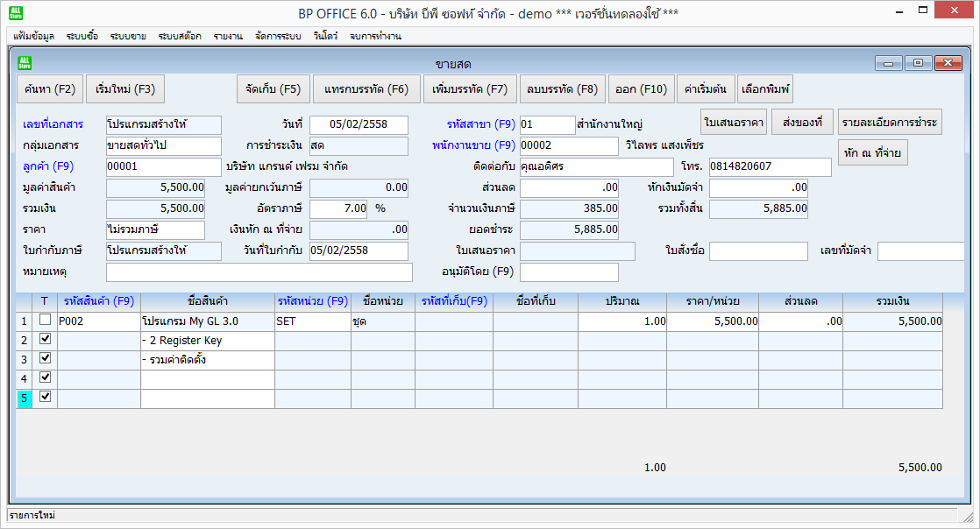Click the ลูกค้า code field containing 00001
This screenshot has height=529, width=980.
pos(164,166)
